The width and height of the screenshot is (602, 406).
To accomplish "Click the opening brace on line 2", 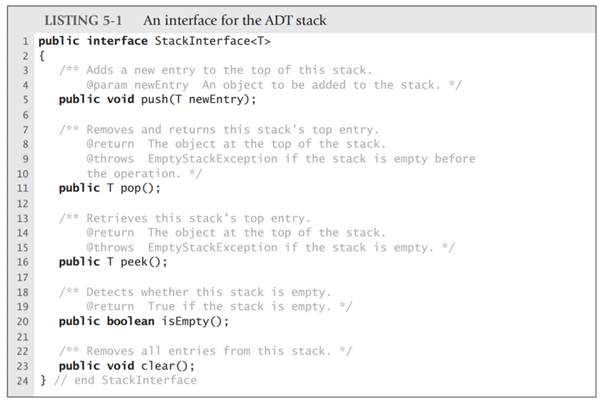I will coord(42,55).
